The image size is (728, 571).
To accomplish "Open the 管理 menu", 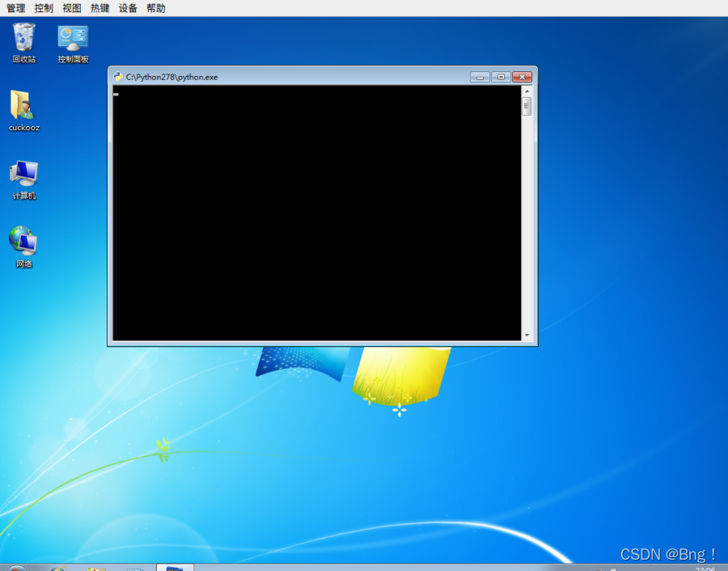I will coord(16,8).
